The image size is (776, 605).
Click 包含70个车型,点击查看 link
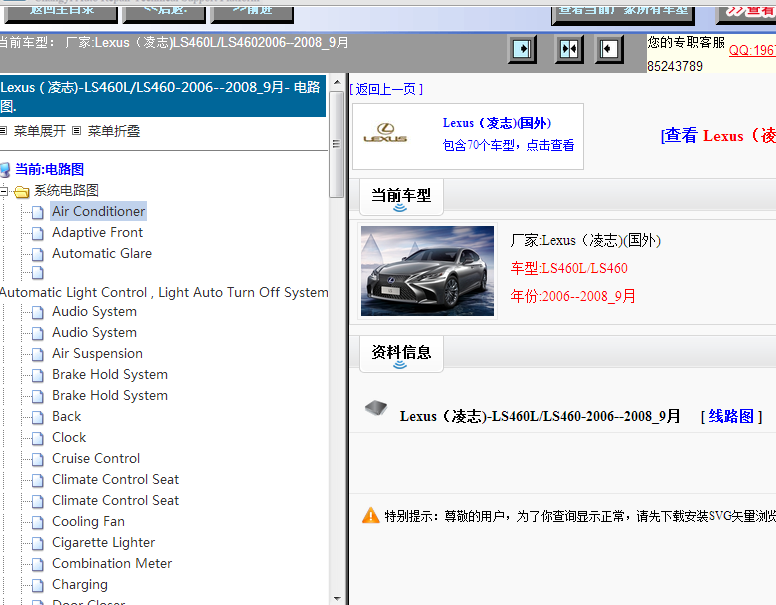(508, 145)
